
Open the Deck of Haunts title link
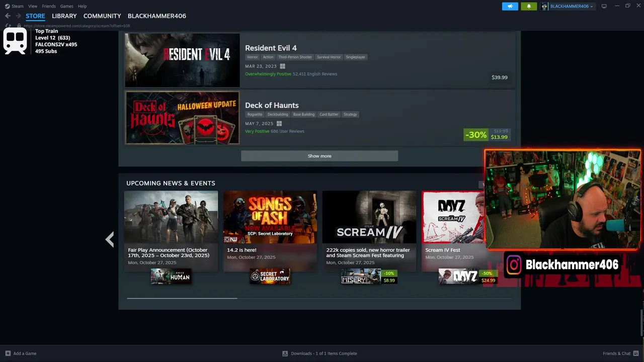click(272, 105)
